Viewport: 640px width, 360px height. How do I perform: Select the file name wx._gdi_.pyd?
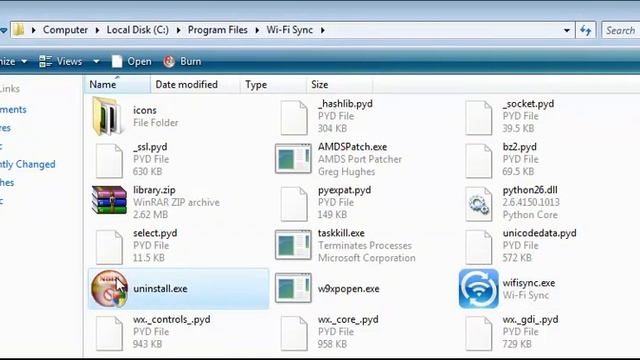530,319
